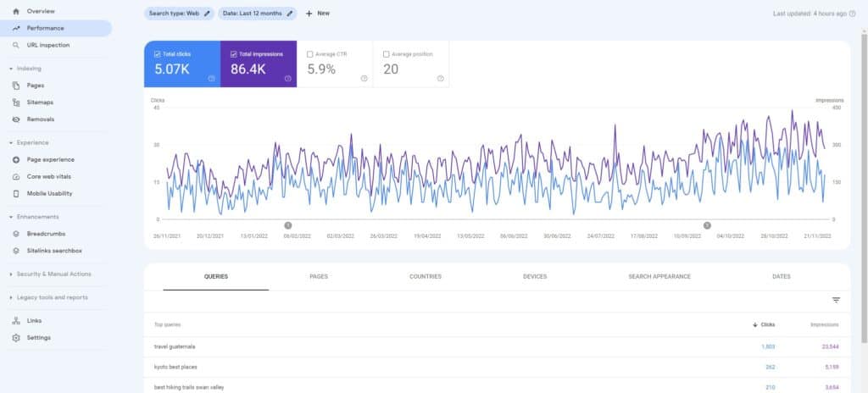Select the 'travel guatemala' query row

coord(497,347)
